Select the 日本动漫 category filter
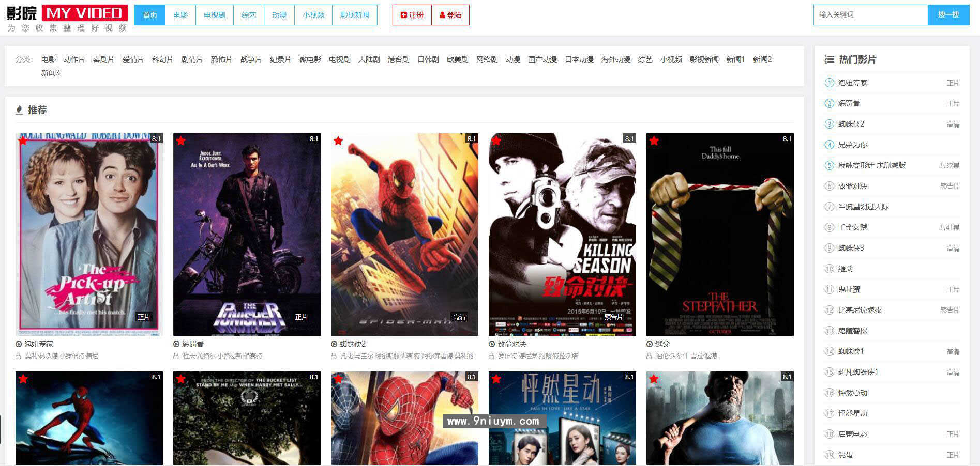Image resolution: width=980 pixels, height=466 pixels. coord(579,59)
